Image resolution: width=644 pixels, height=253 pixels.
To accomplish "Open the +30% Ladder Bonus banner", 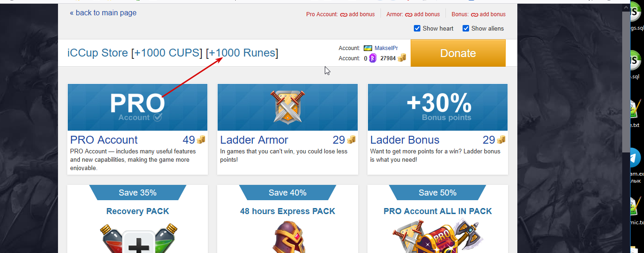I will point(438,107).
